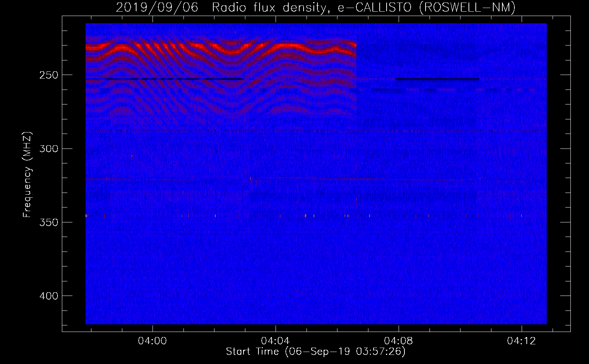This screenshot has width=589, height=364.
Task: Select the 300 frequency tick label
Action: (49, 149)
